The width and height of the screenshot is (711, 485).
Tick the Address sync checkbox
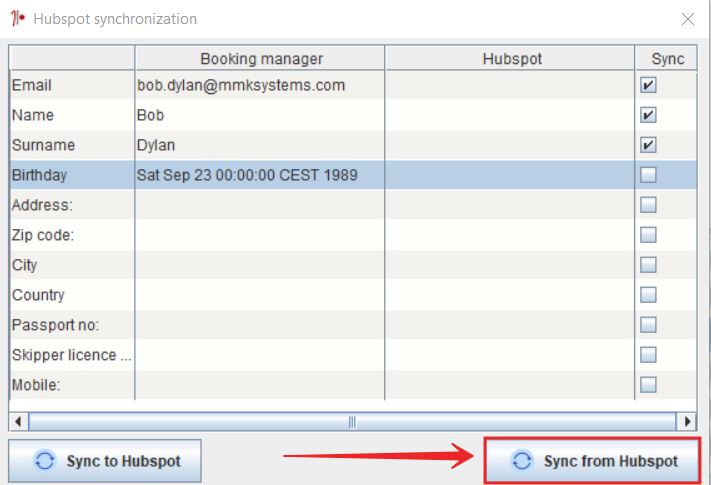pyautogui.click(x=648, y=205)
